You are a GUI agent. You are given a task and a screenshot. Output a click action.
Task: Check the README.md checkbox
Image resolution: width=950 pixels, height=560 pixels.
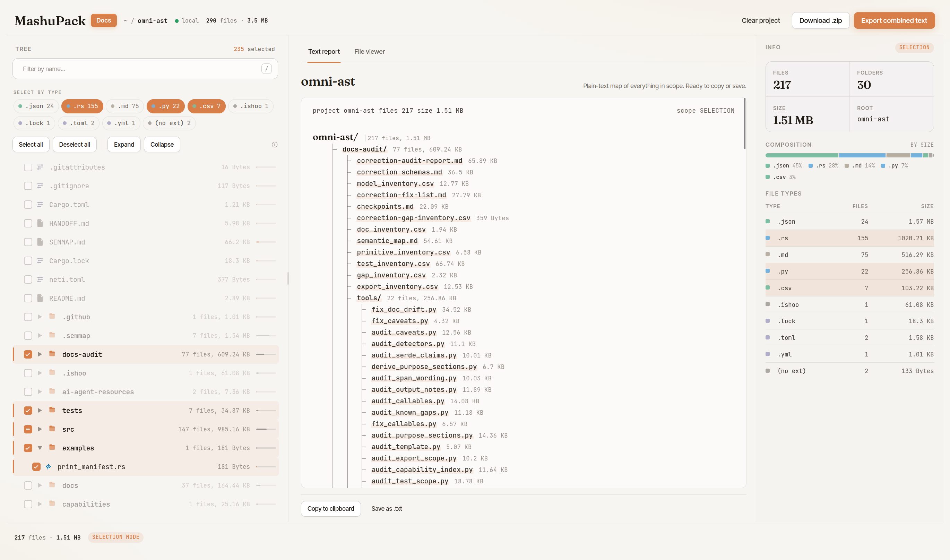[28, 298]
